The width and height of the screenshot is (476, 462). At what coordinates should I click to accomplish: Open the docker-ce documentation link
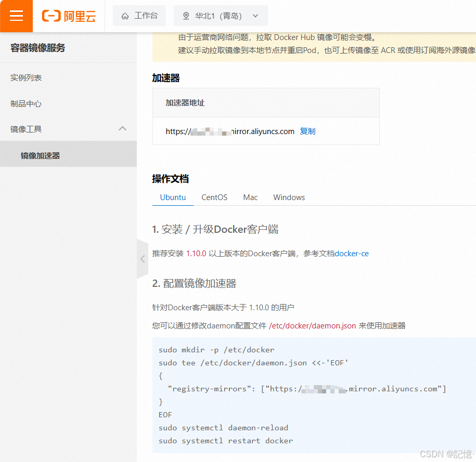[352, 254]
